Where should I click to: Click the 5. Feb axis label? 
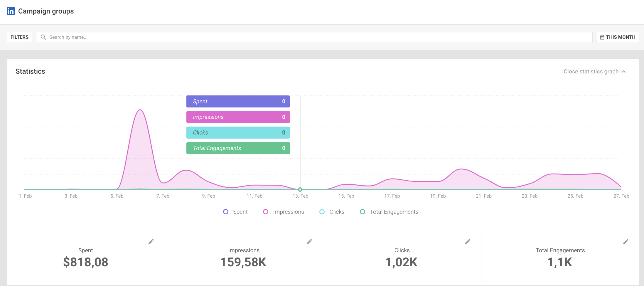(x=117, y=196)
